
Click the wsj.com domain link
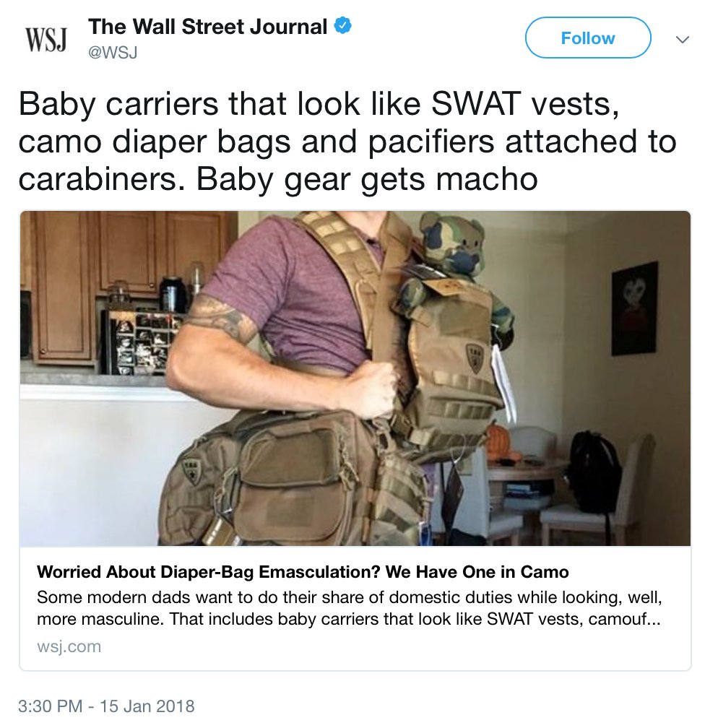point(69,646)
